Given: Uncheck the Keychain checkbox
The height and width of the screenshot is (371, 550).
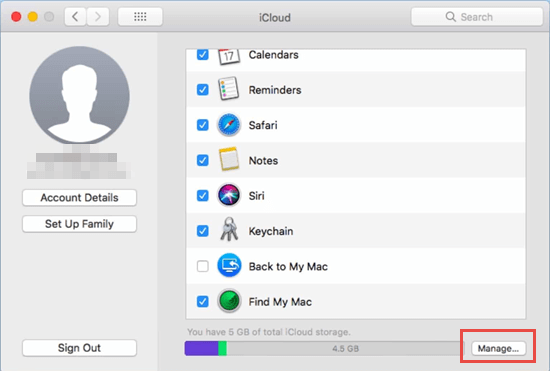Looking at the screenshot, I should pos(202,231).
